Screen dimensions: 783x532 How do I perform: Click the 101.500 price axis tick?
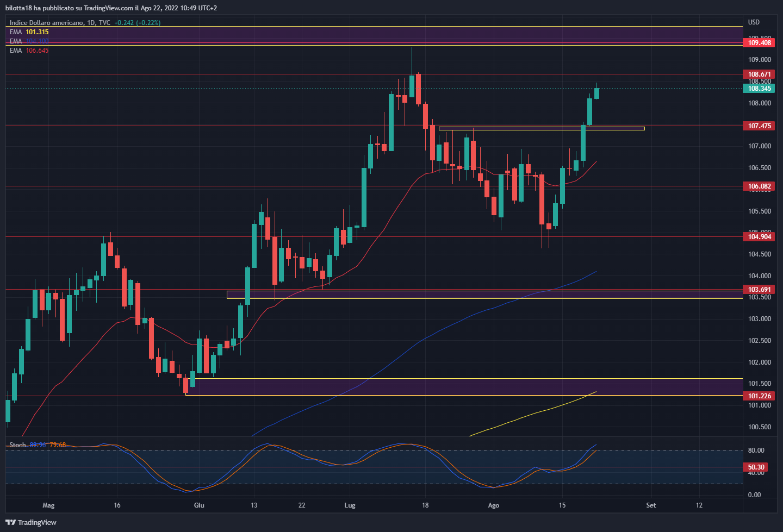click(760, 384)
